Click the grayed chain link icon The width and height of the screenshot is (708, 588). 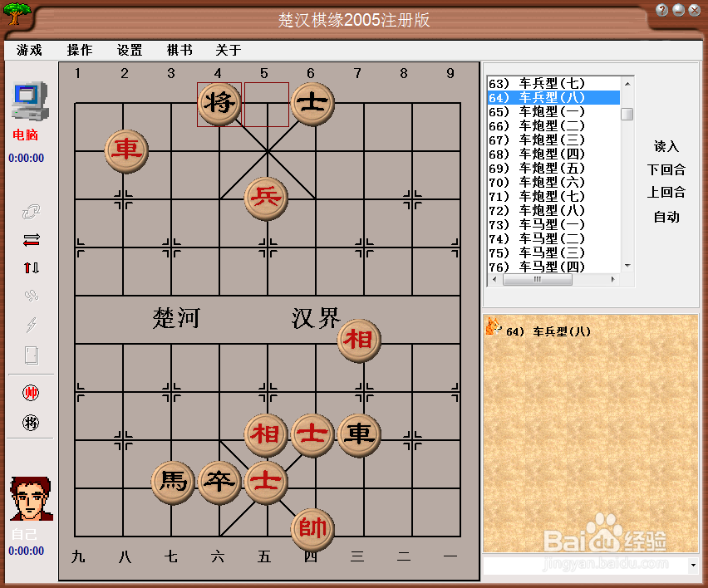[x=31, y=212]
